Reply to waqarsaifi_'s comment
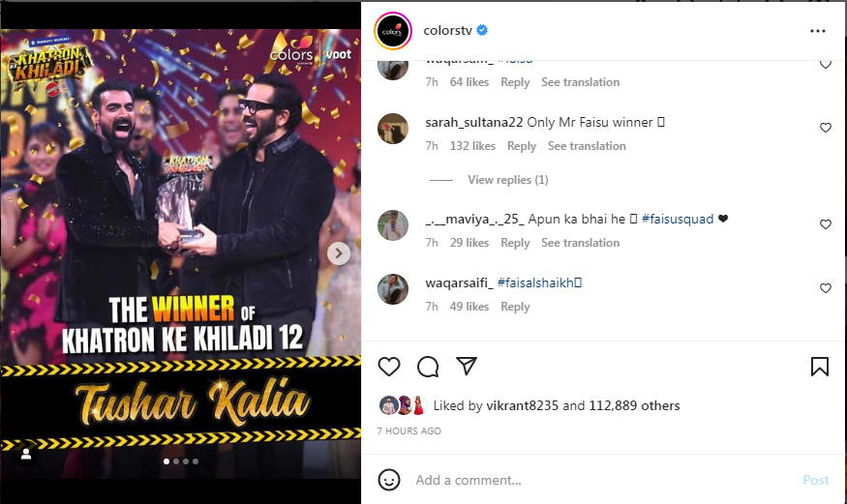This screenshot has width=847, height=504. [x=515, y=307]
